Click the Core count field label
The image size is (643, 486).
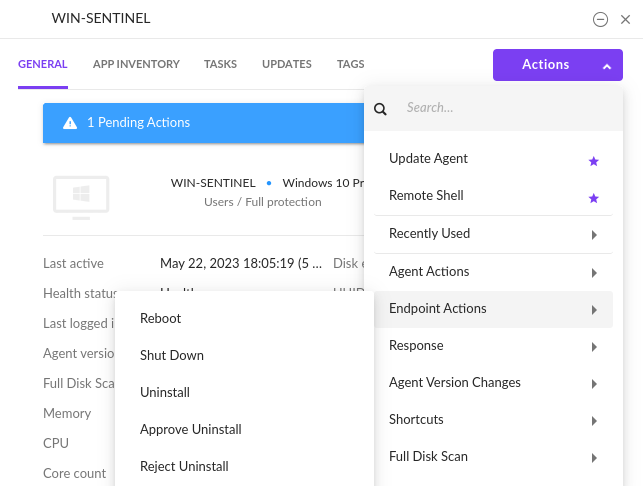point(75,473)
